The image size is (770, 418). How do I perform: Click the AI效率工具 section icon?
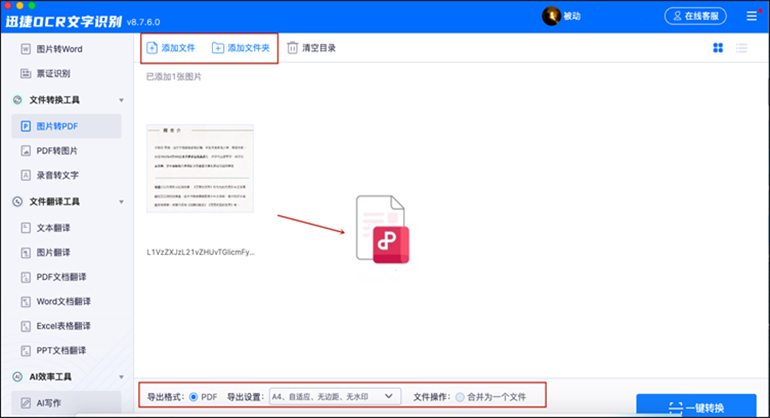point(17,377)
